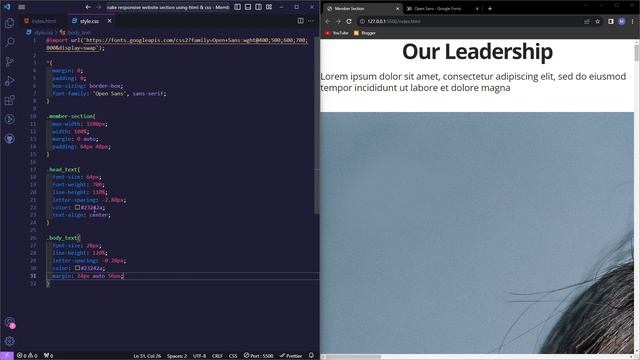Open the VS Code hamburger menu
Viewport: 640px width, 360px height.
coord(22,7)
